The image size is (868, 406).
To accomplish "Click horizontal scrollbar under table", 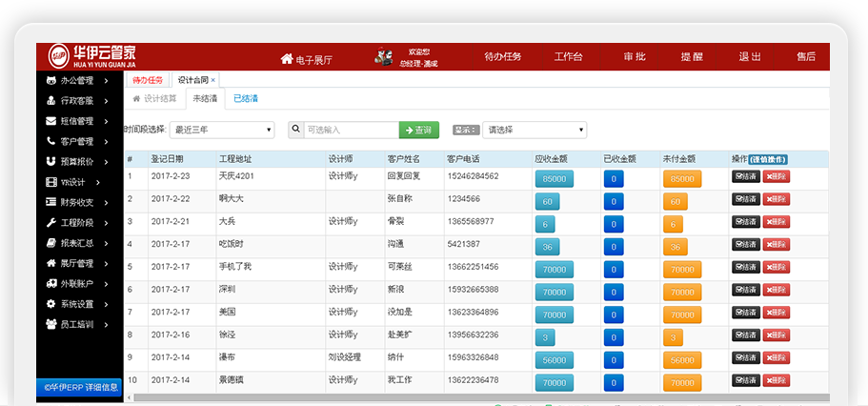I will [x=481, y=397].
